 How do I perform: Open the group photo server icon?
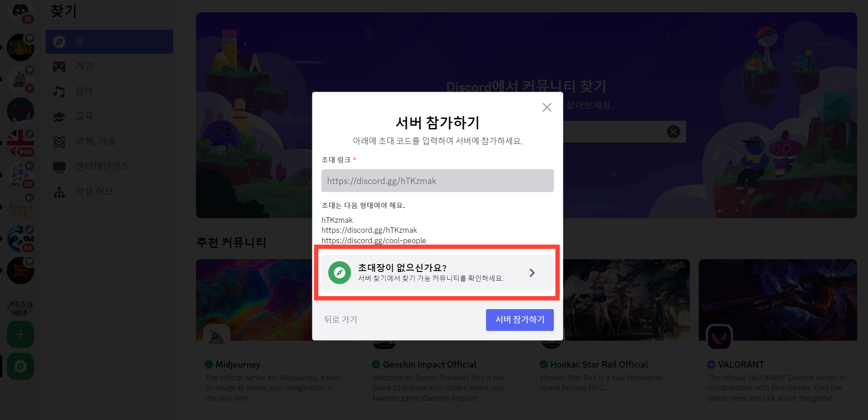coord(21,302)
